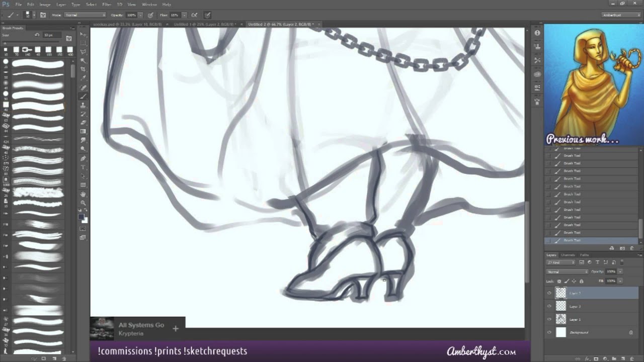The image size is (644, 362).
Task: Select the Path Selection tool
Action: (83, 175)
